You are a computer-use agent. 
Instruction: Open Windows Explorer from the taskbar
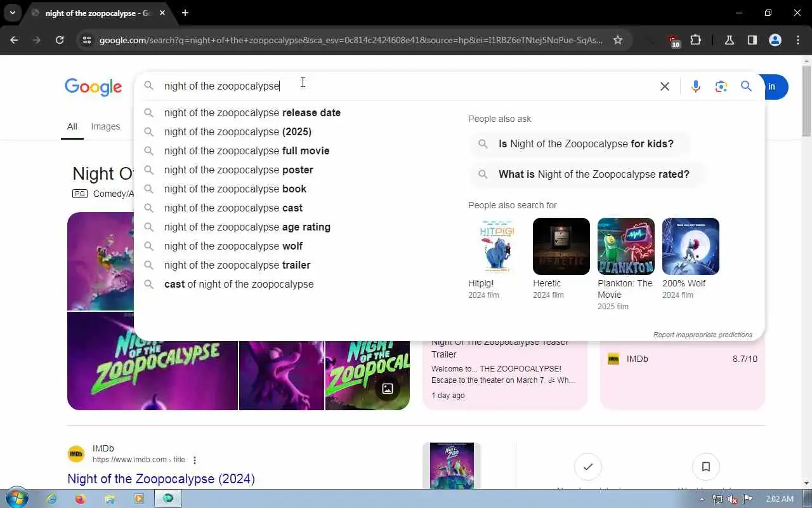click(x=109, y=499)
